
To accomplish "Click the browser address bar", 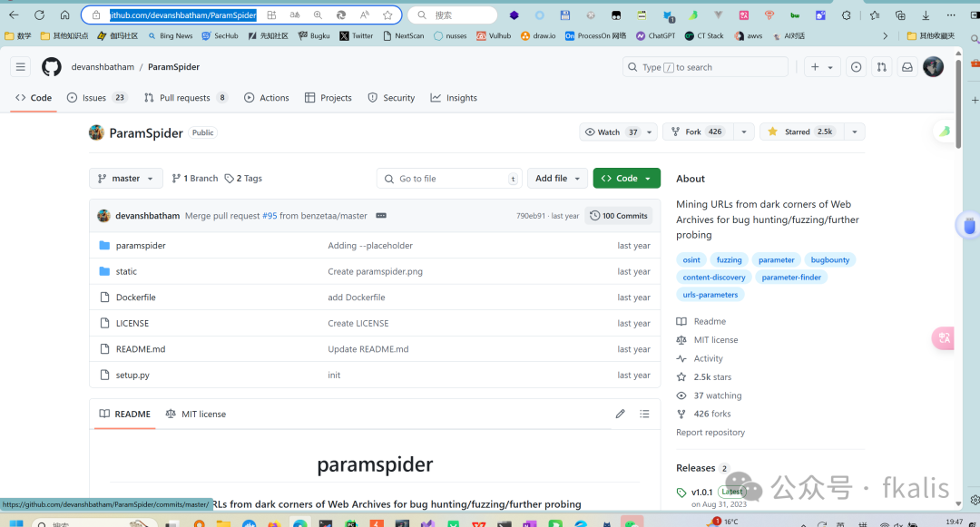I will 241,15.
